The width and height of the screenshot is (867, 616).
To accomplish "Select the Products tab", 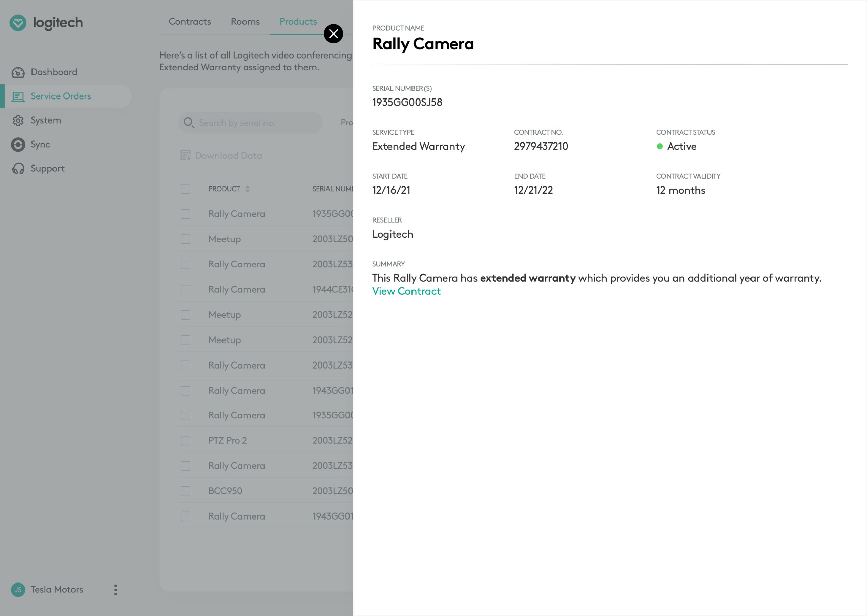I will 298,22.
